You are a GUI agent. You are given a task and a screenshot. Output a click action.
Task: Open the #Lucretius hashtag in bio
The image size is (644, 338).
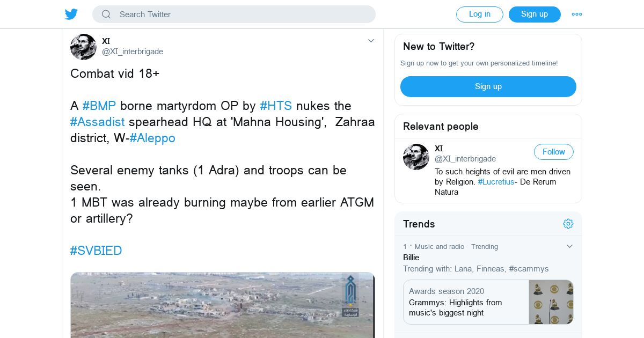496,182
